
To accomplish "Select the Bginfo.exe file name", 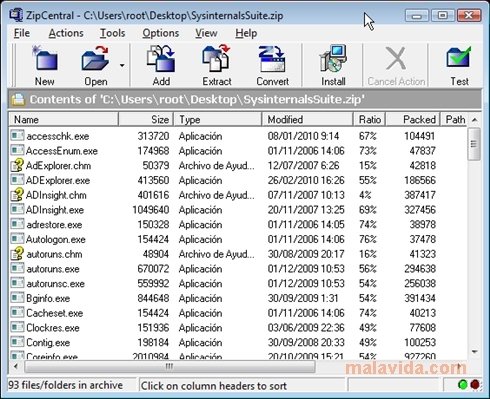I will tap(48, 298).
